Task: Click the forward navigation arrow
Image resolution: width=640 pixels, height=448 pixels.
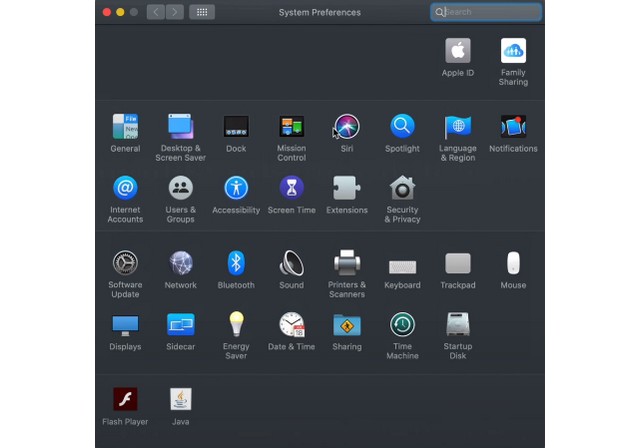Action: point(175,12)
